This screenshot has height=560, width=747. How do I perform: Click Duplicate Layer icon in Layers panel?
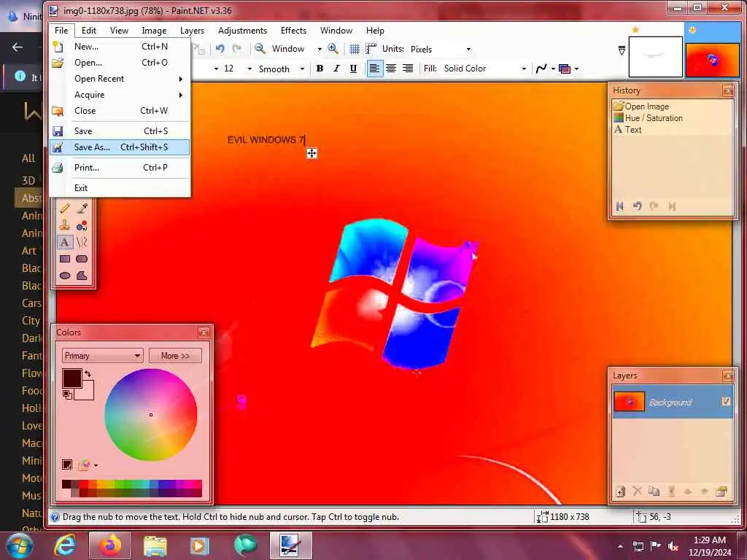654,491
